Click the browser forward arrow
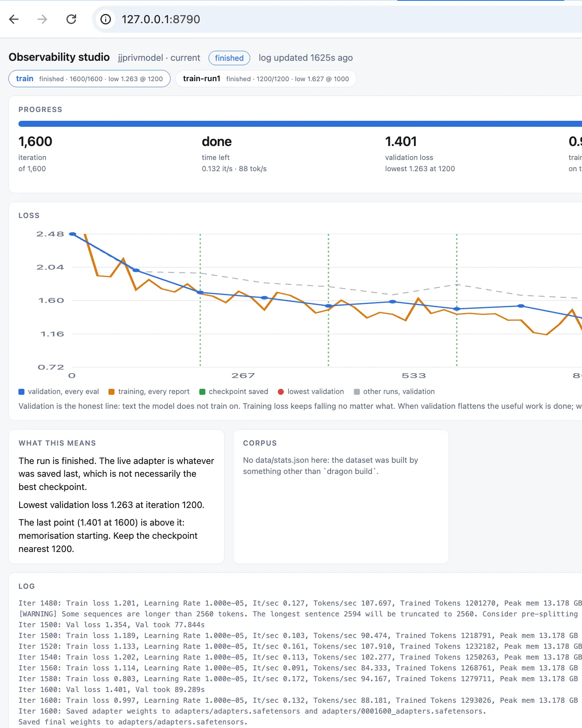Image resolution: width=582 pixels, height=728 pixels. (x=42, y=19)
